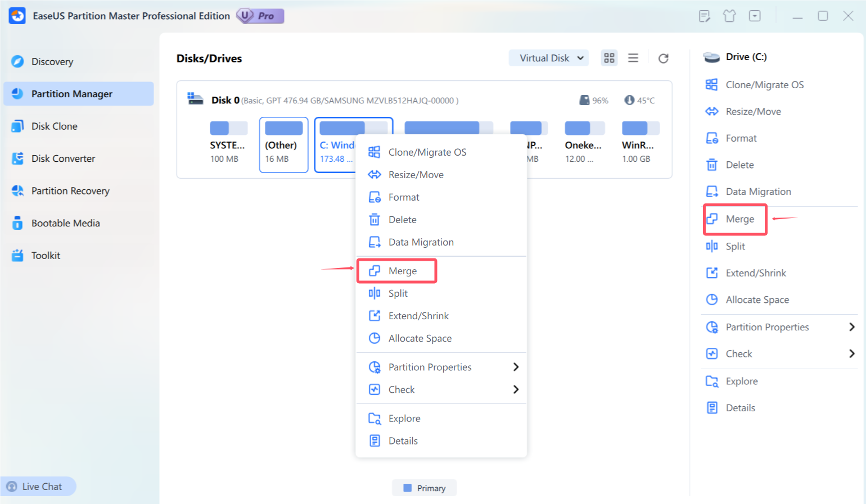Maximize the EaseUS window
Image resolution: width=866 pixels, height=504 pixels.
click(x=823, y=16)
